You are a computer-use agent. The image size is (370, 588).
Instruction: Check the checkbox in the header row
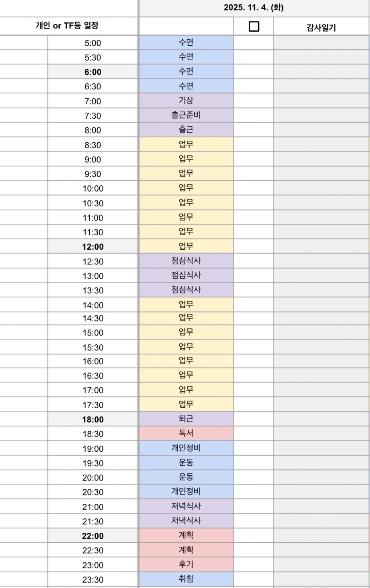(x=254, y=26)
